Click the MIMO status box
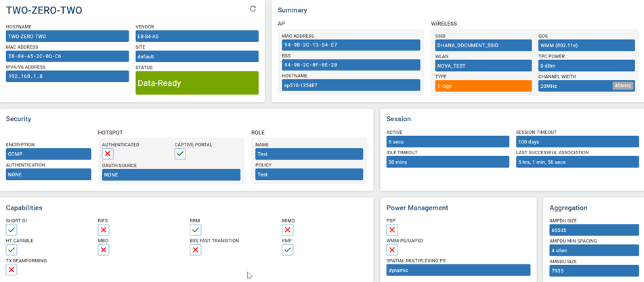Screen dimensions: 644x282 (288, 230)
